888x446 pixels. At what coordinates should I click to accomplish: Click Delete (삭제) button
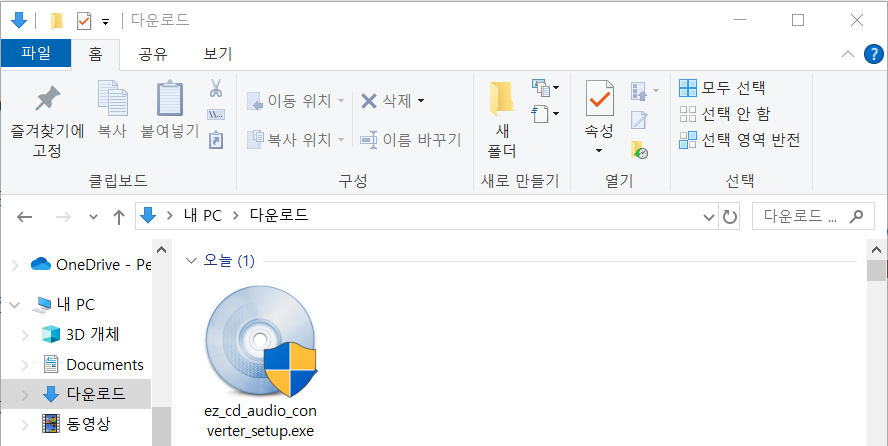coord(386,101)
